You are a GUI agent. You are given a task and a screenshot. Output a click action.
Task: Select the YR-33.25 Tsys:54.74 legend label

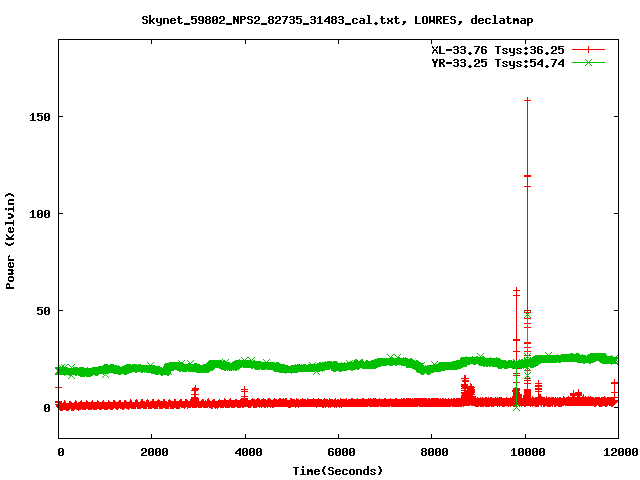pos(498,63)
